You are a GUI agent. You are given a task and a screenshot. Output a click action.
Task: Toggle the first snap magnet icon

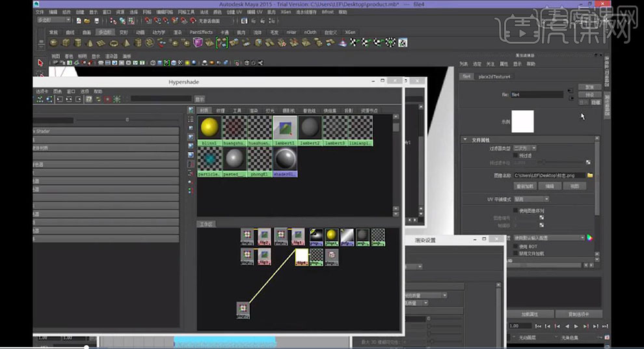pos(149,21)
